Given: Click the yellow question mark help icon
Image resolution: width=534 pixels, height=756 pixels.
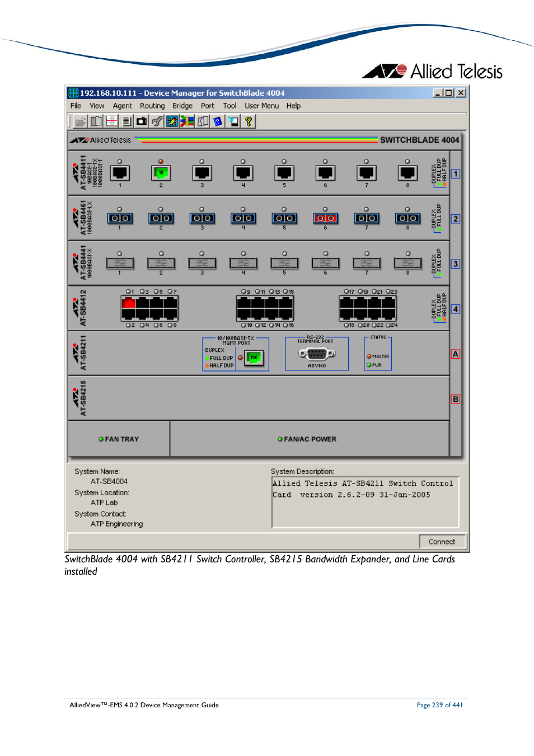Looking at the screenshot, I should (248, 121).
